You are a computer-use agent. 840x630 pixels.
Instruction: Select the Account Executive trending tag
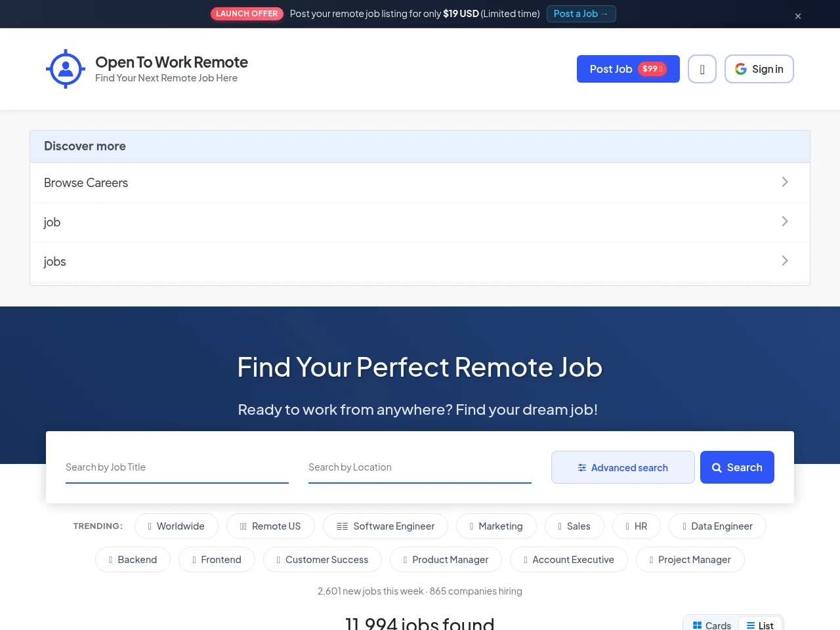pyautogui.click(x=569, y=560)
